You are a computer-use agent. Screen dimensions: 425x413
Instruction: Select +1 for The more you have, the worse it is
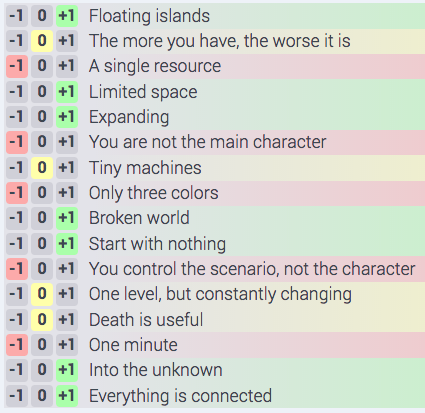click(x=67, y=41)
